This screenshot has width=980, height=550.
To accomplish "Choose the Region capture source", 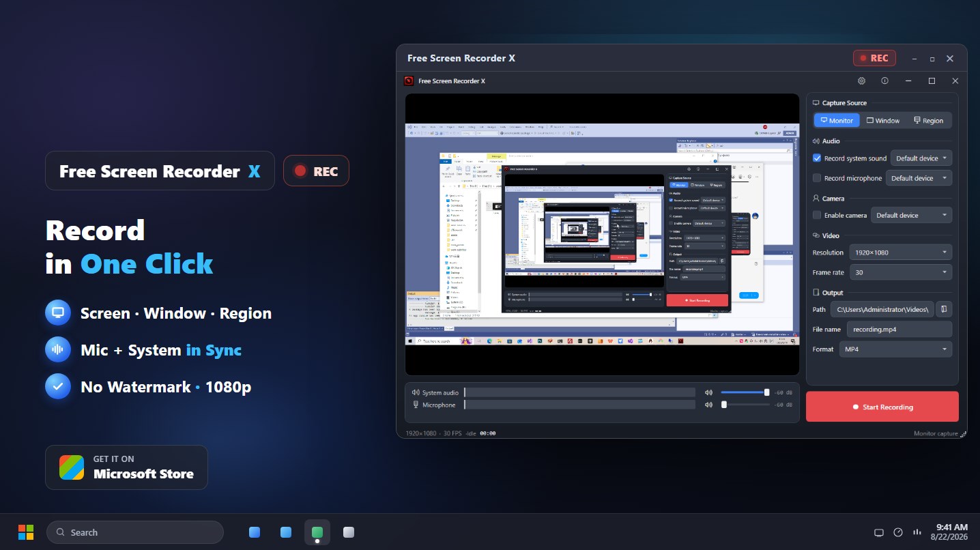I will (929, 120).
